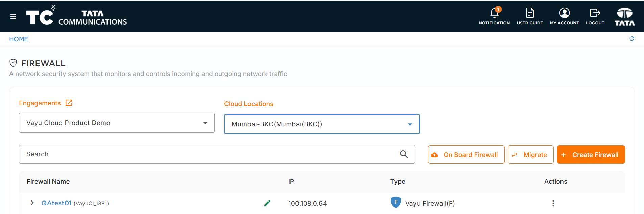Open the User Guide document icon

click(x=530, y=13)
